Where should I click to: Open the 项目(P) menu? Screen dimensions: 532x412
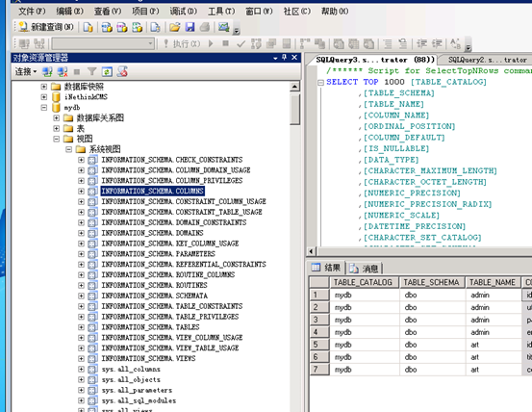[145, 12]
